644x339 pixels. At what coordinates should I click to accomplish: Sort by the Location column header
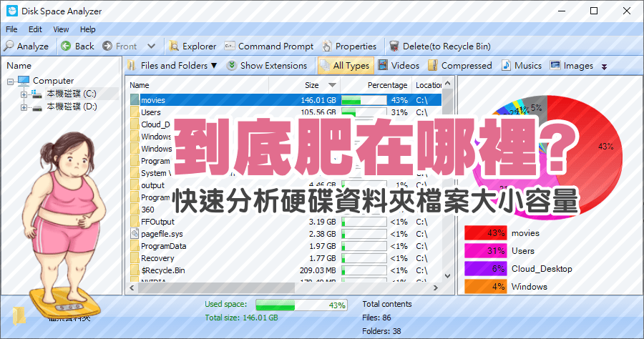coord(426,85)
